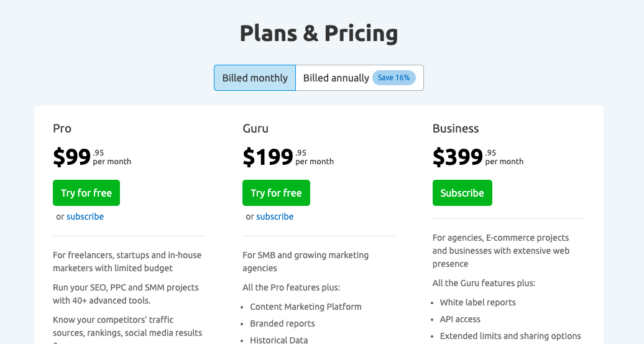Click Try for free under Guru
The width and height of the screenshot is (644, 344).
pos(276,193)
